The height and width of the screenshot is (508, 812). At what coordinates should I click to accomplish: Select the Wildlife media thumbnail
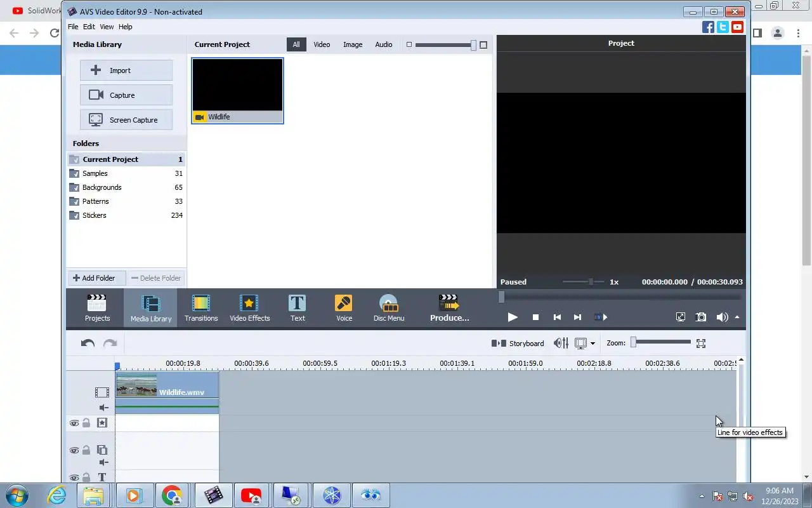coord(237,90)
